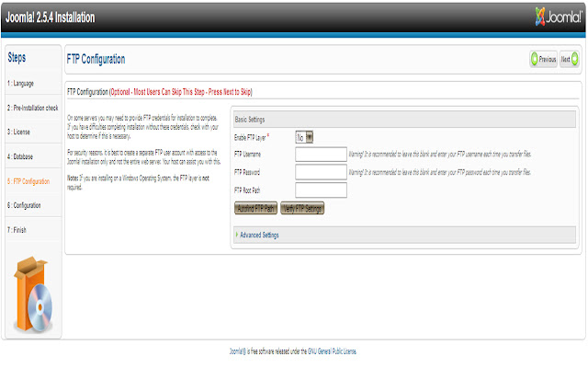Click the Steps sidebar heading

(x=17, y=57)
